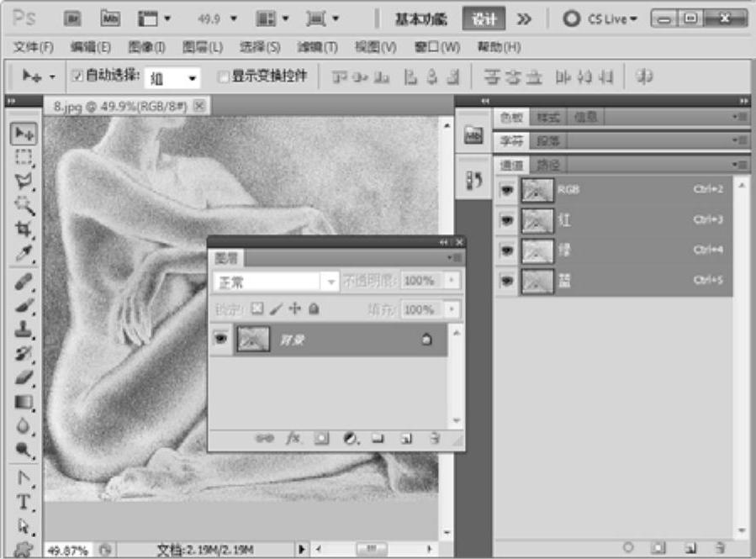Toggle the Auto-Select checkbox
This screenshot has width=756, height=559.
coord(77,76)
